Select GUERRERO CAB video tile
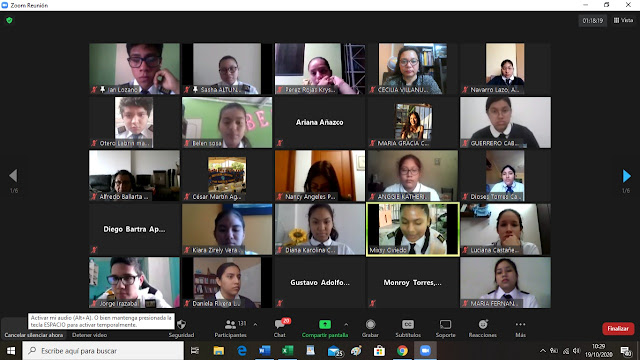 coord(505,122)
